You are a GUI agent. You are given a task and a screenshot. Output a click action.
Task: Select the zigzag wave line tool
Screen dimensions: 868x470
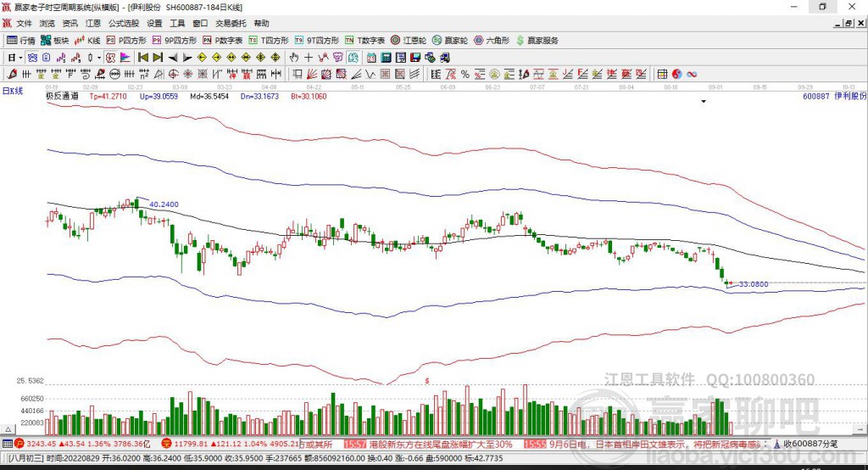click(370, 75)
